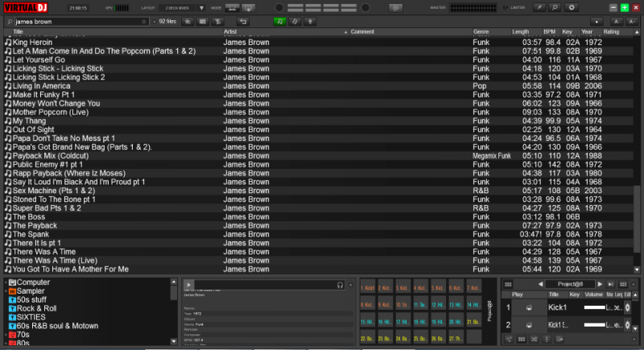Click the filter folder icon in browser toolbar
Screen dimensions: 644x350
pos(218,22)
